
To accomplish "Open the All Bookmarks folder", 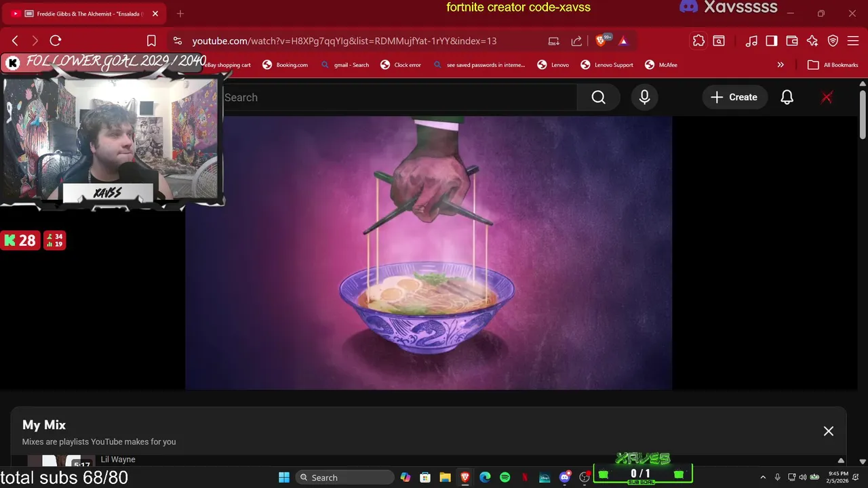I will [x=833, y=65].
